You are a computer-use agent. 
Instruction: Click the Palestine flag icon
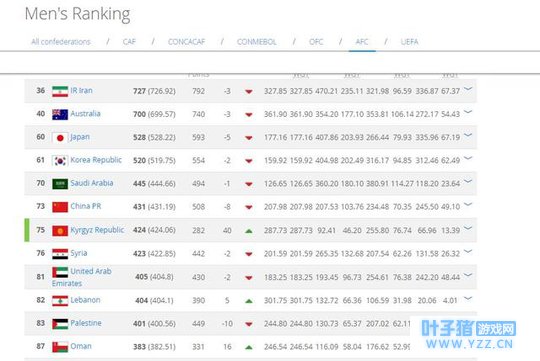tap(60, 324)
